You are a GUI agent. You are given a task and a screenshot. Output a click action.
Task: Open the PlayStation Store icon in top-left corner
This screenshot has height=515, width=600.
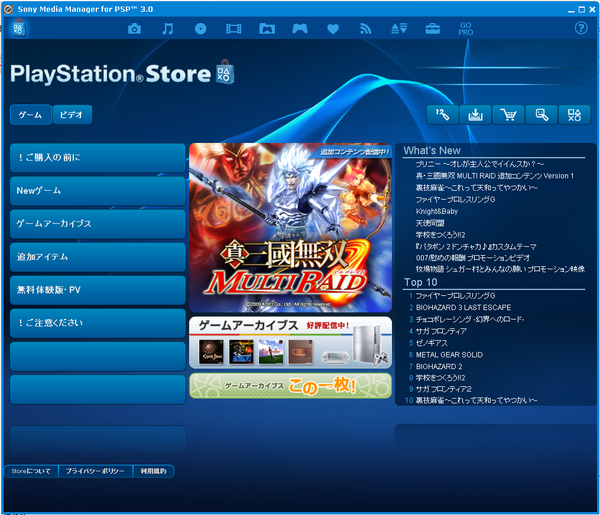18,28
